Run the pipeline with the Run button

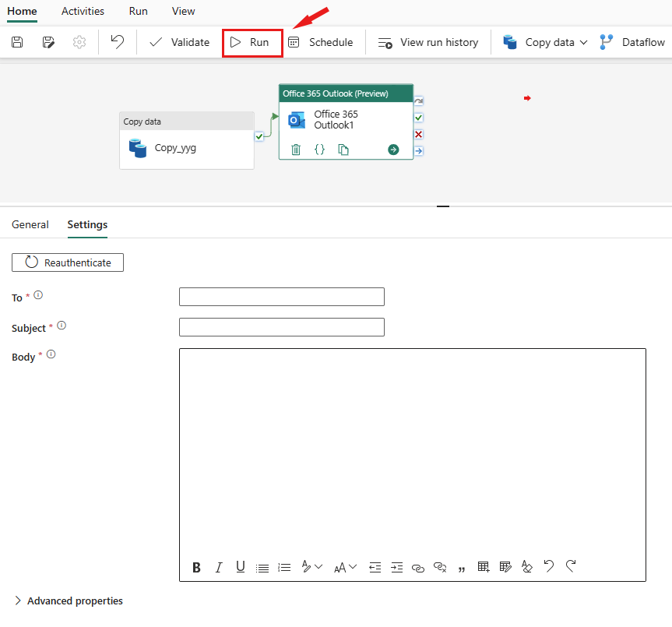coord(252,42)
